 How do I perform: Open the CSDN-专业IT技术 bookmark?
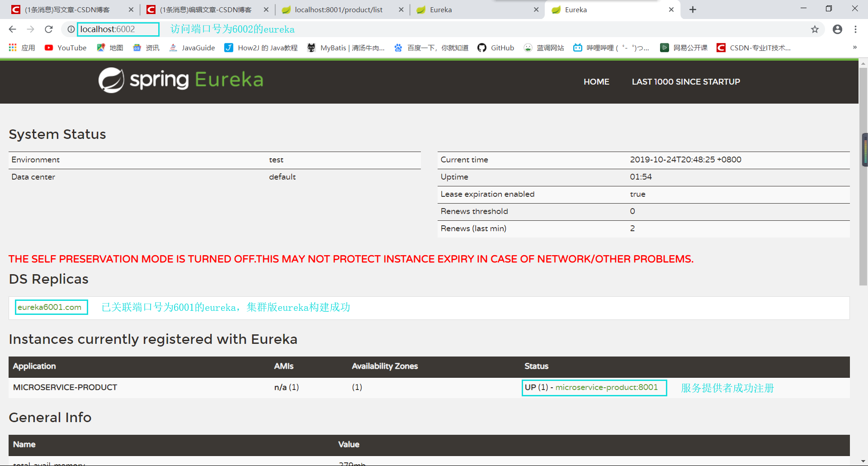(x=754, y=48)
